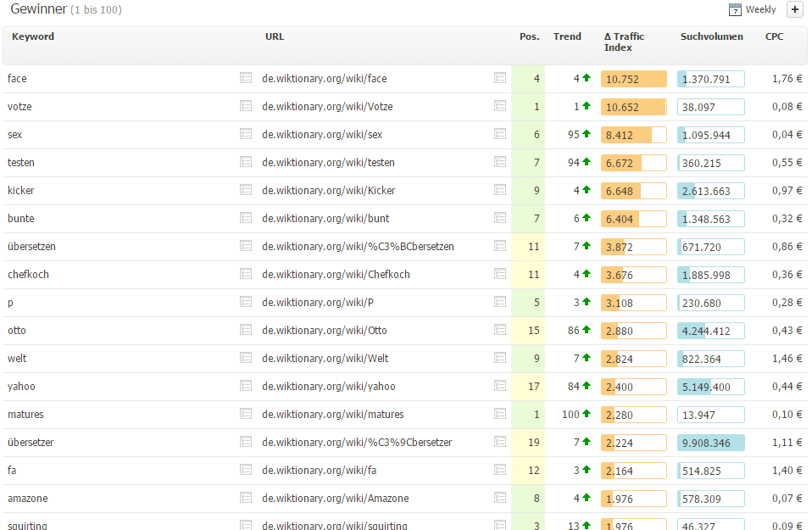Open the details icon next to keyword otto
The height and width of the screenshot is (530, 812).
(246, 330)
